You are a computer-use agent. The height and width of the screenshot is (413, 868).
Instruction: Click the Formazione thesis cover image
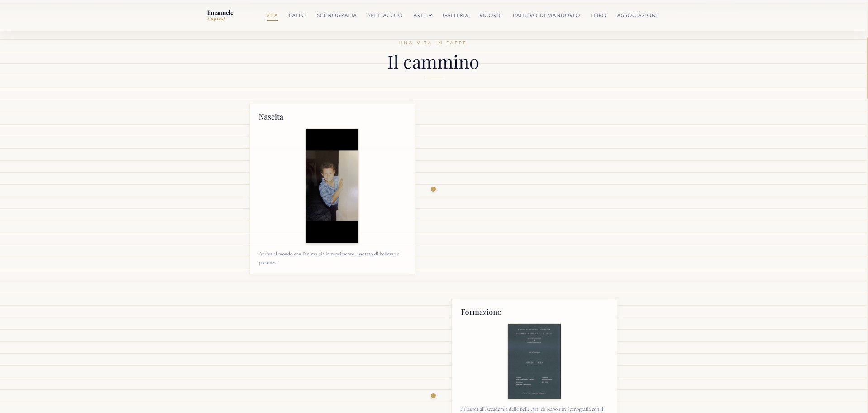(534, 361)
